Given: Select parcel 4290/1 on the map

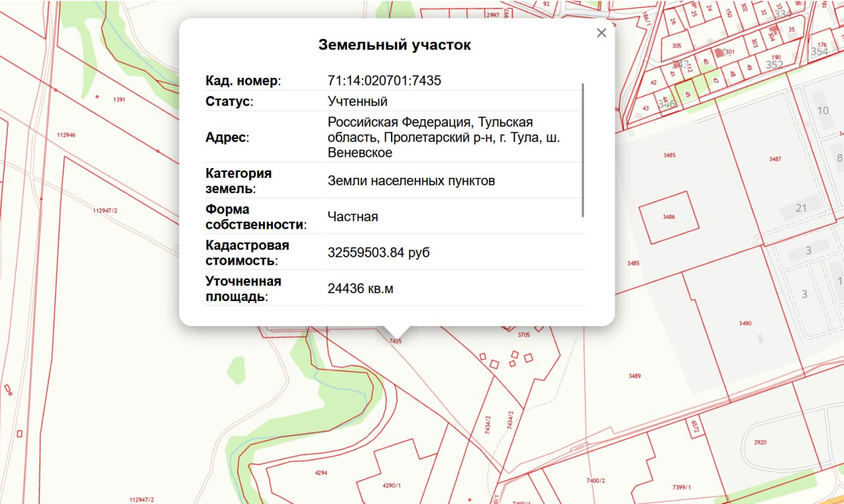Looking at the screenshot, I should 392,486.
